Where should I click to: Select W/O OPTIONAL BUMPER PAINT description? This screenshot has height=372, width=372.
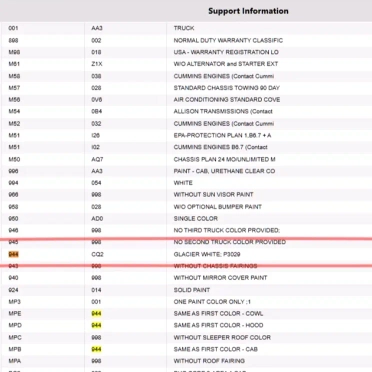tap(218, 207)
